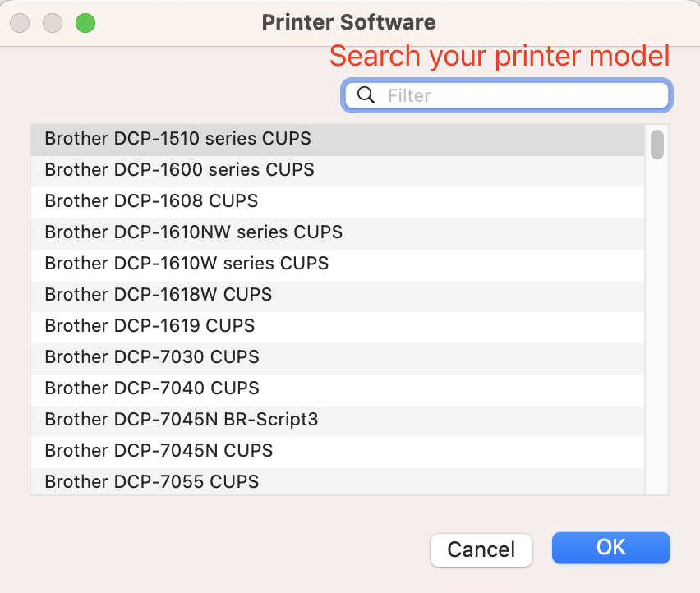Pick Brother DCP-7055 CUPS

(x=151, y=481)
